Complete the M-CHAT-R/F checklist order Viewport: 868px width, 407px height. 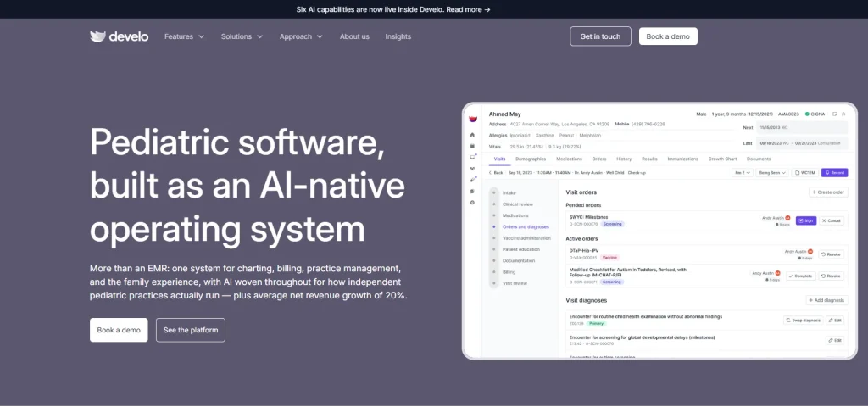click(800, 276)
